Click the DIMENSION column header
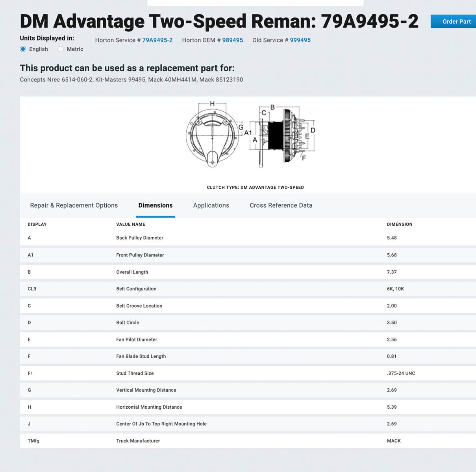The width and height of the screenshot is (476, 472). coord(399,224)
